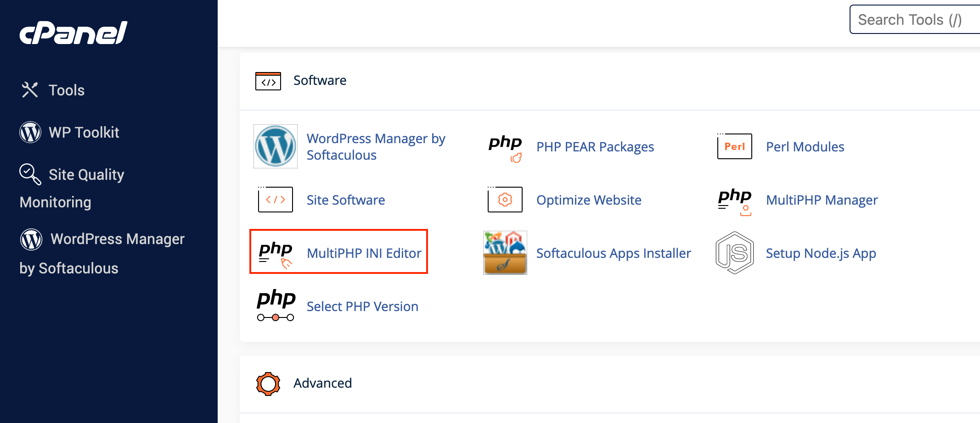The image size is (980, 423).
Task: Open Site Quality Monitoring sidebar item
Action: [x=72, y=188]
